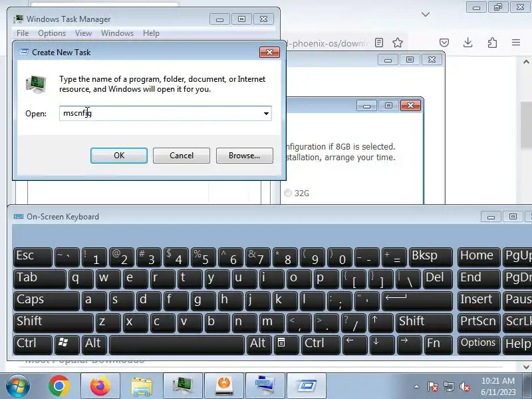Show hidden tray icons arrow

coord(417,386)
